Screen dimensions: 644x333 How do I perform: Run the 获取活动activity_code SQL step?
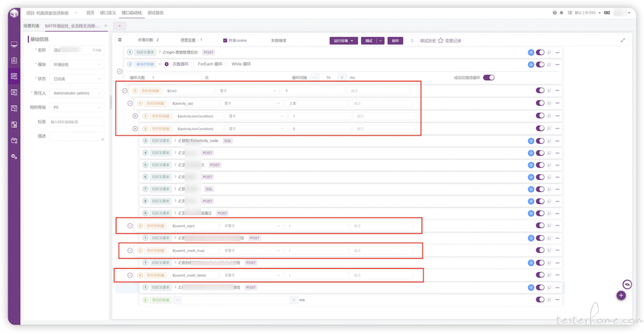click(531, 141)
